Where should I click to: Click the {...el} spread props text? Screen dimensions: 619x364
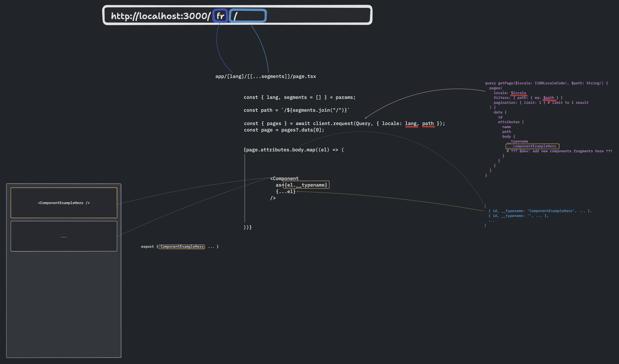click(x=286, y=191)
